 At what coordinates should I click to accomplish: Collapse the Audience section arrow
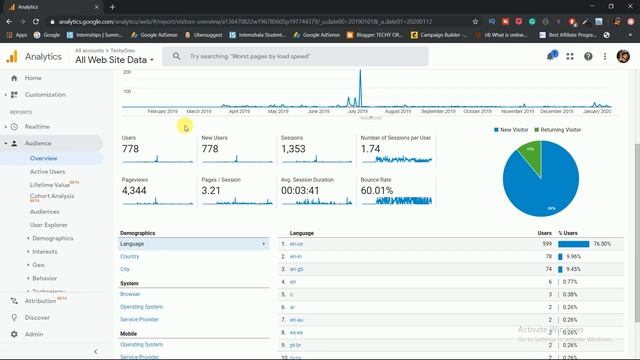coord(5,144)
